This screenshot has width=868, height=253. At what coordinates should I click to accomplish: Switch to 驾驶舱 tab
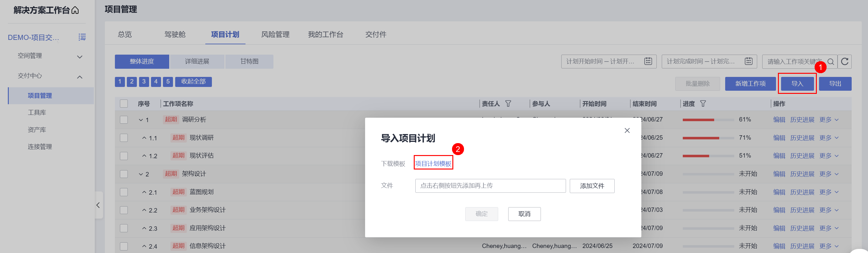coord(175,34)
